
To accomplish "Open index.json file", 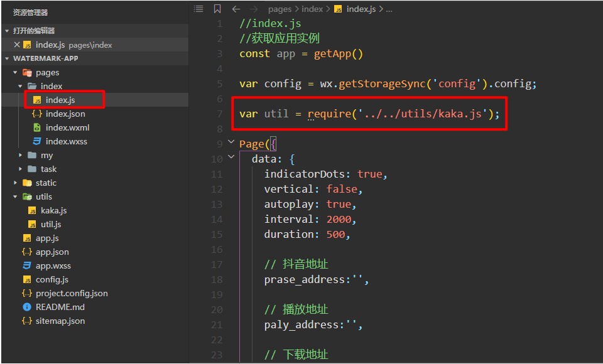I will tap(65, 114).
